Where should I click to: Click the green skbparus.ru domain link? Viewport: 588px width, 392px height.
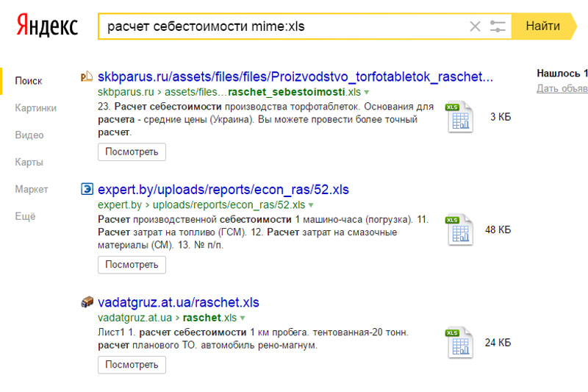pos(126,92)
